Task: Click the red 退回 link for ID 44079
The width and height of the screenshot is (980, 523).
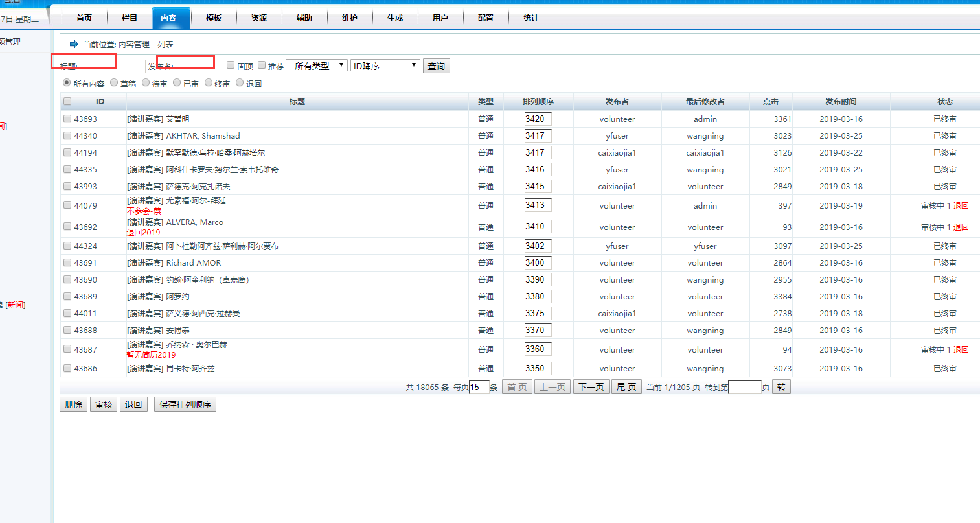Action: [961, 206]
